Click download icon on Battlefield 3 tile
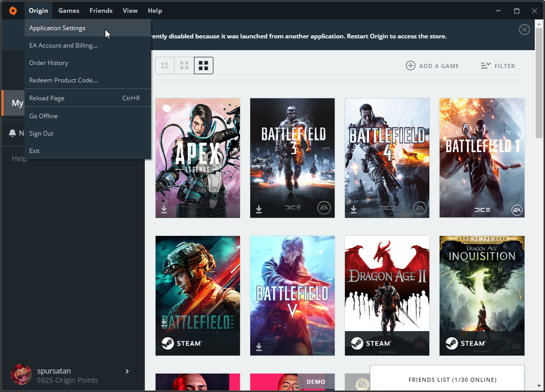545x392 pixels. (259, 209)
